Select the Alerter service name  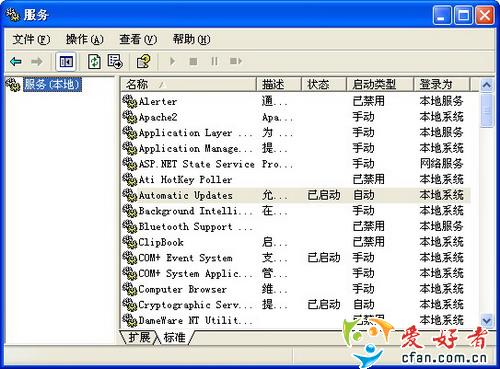click(x=158, y=101)
